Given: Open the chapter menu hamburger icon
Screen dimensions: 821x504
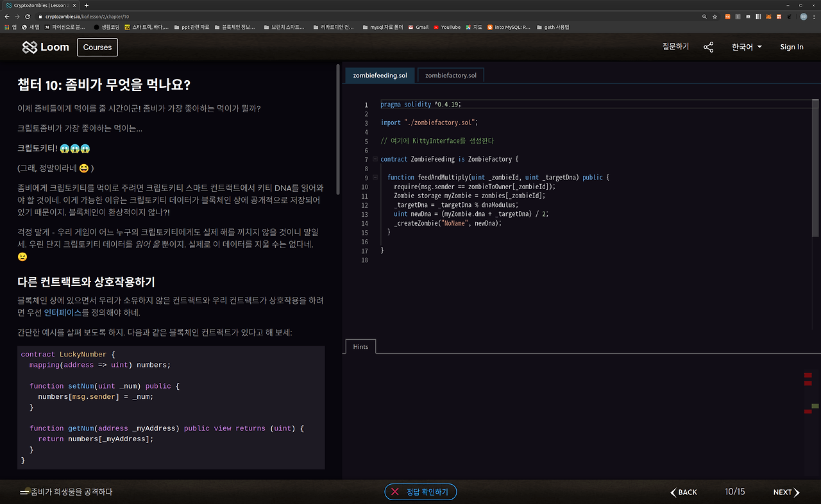Looking at the screenshot, I should [x=24, y=492].
